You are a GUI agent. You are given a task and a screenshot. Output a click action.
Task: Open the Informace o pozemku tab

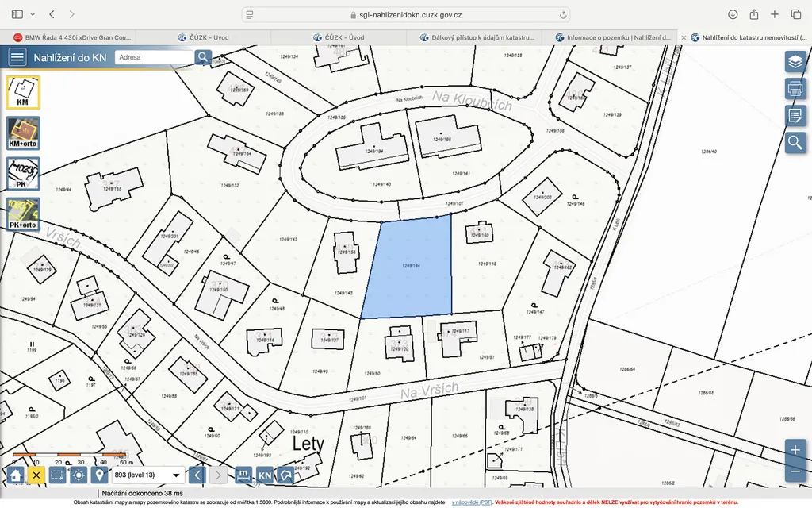click(611, 37)
